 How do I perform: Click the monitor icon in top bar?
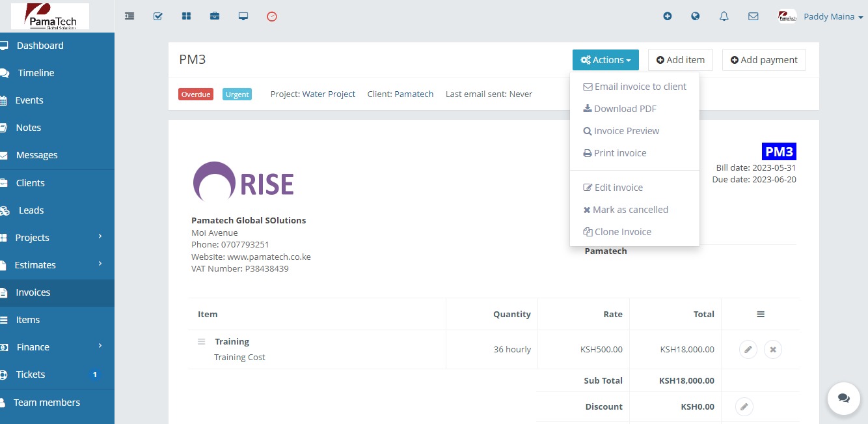click(x=243, y=16)
